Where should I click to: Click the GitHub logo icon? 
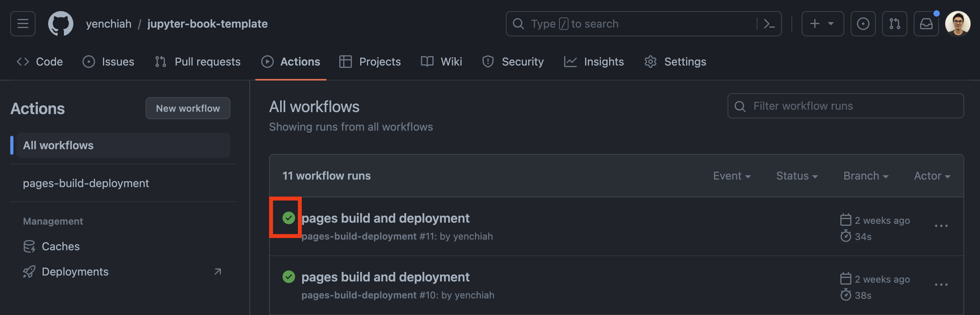click(60, 24)
